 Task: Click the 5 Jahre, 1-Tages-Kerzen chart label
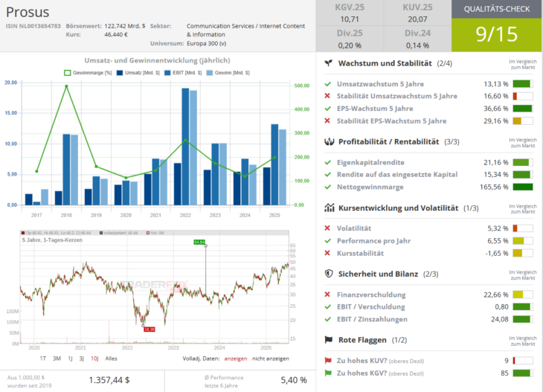pos(52,240)
